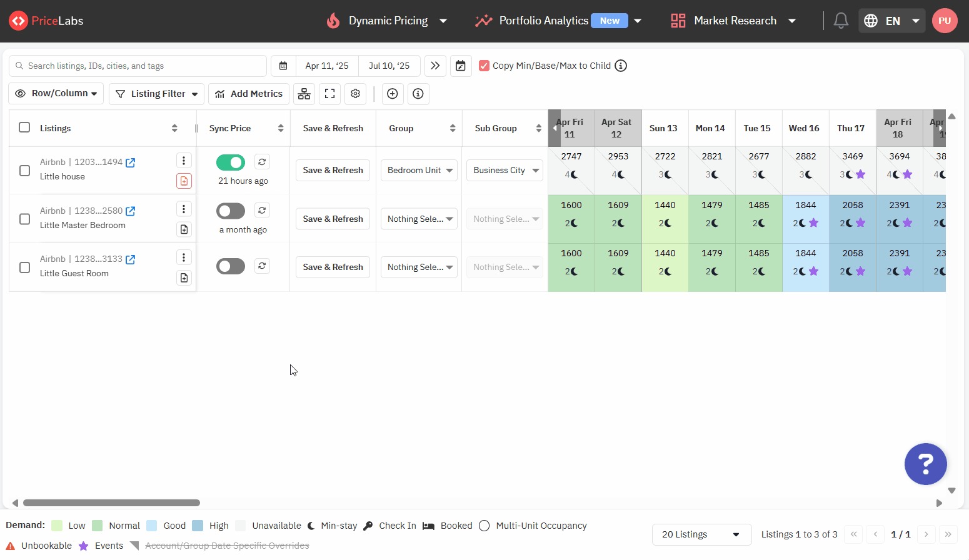Open Business City sub group dropdown

505,170
